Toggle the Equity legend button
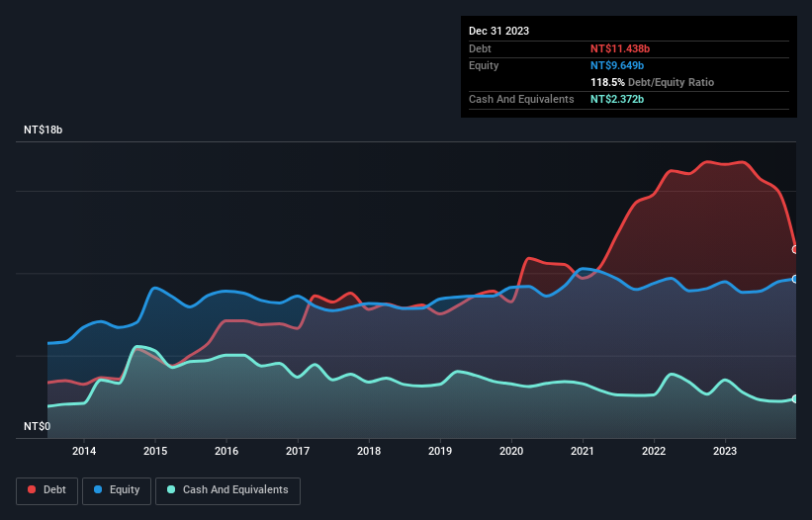This screenshot has width=812, height=520. [x=117, y=490]
